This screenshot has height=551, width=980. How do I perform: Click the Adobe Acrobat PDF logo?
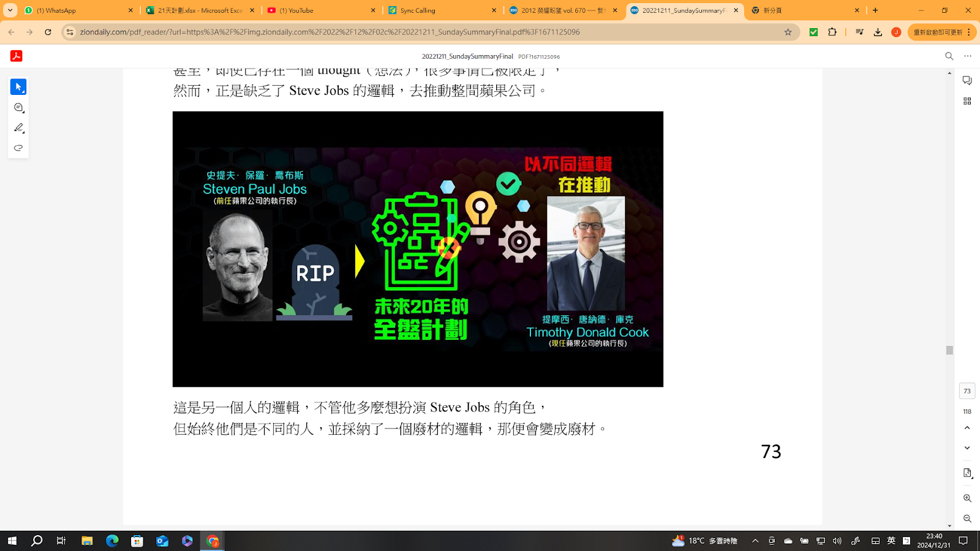[x=17, y=56]
